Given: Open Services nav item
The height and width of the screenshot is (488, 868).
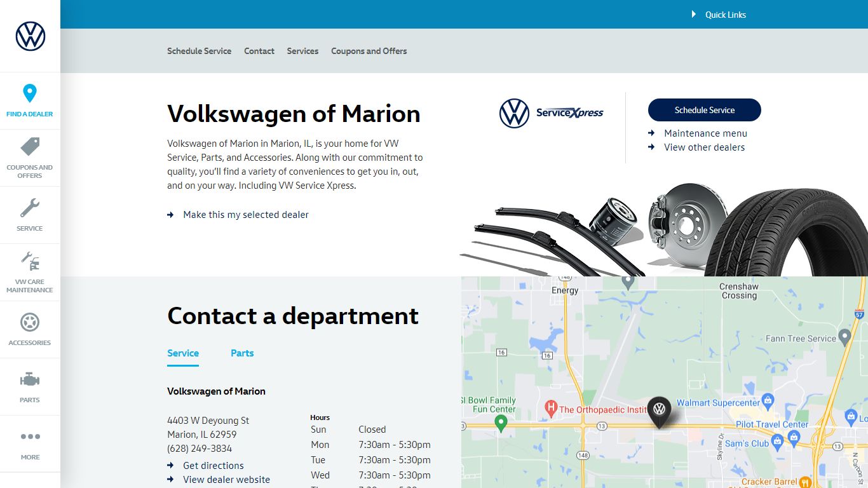Looking at the screenshot, I should 302,51.
